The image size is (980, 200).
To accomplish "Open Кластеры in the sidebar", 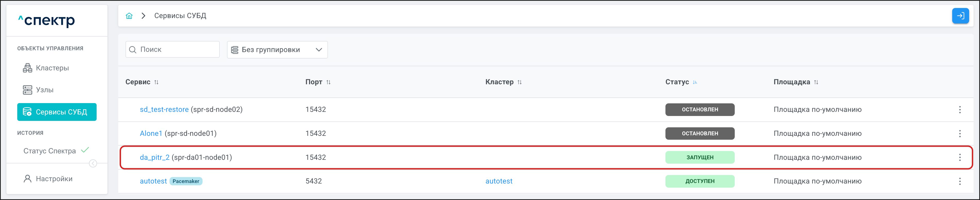I will (52, 68).
